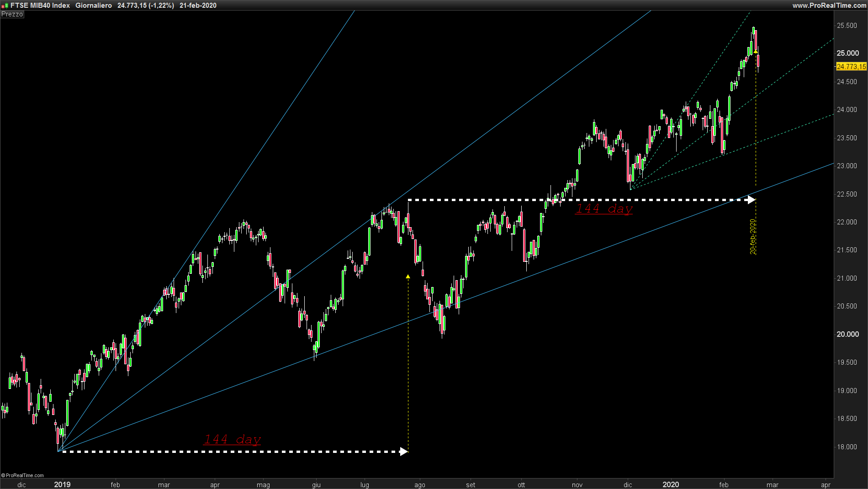Click the 22.000 price axis label
Image resolution: width=868 pixels, height=489 pixels.
pos(847,222)
